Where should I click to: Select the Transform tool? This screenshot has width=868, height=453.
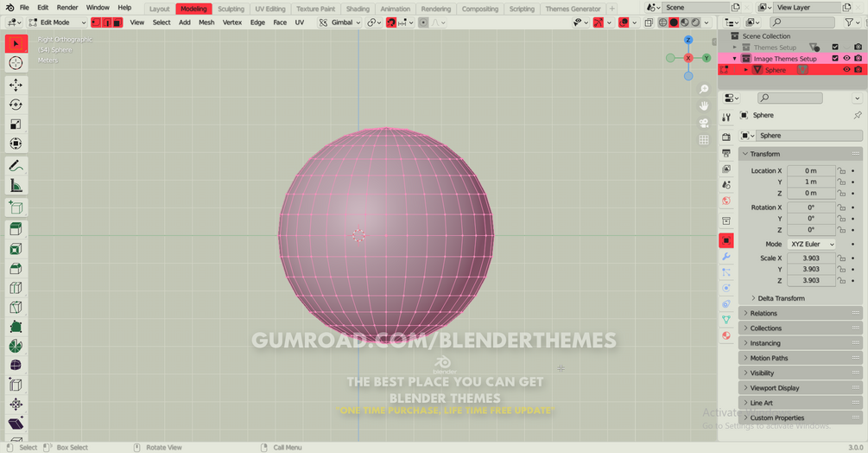click(16, 144)
